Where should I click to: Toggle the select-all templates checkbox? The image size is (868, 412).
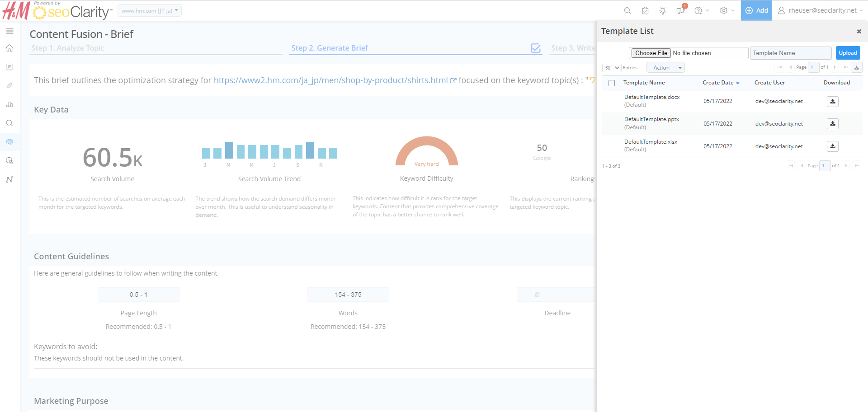click(612, 83)
